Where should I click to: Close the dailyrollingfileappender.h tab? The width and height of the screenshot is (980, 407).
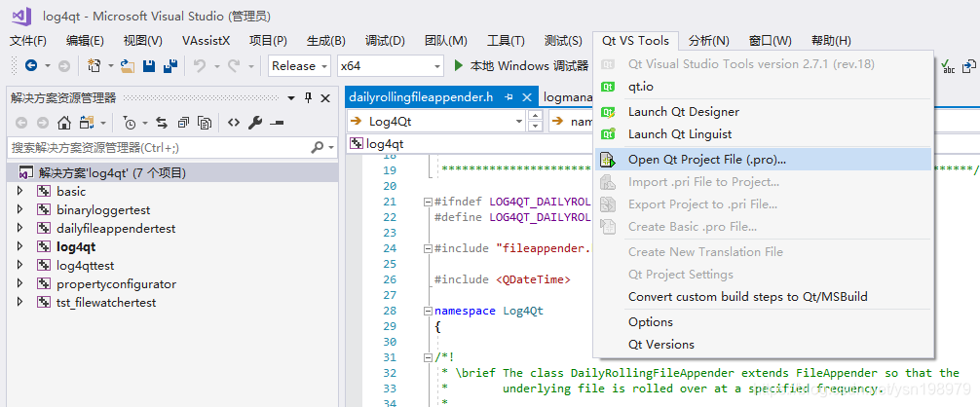[527, 97]
